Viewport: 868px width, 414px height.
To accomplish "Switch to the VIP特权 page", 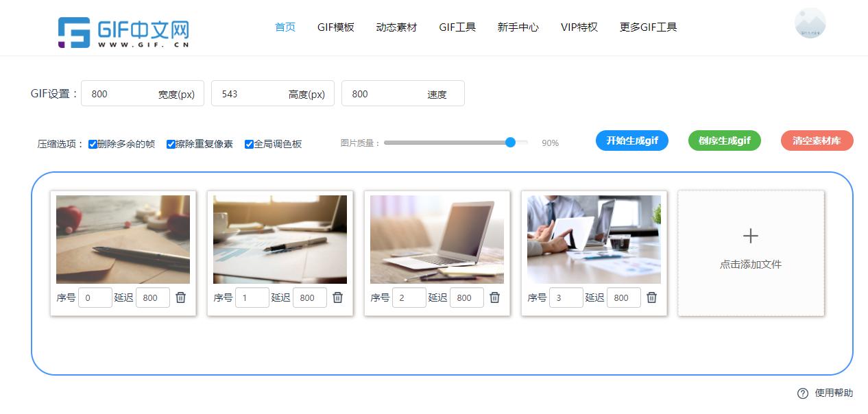I will 579,27.
